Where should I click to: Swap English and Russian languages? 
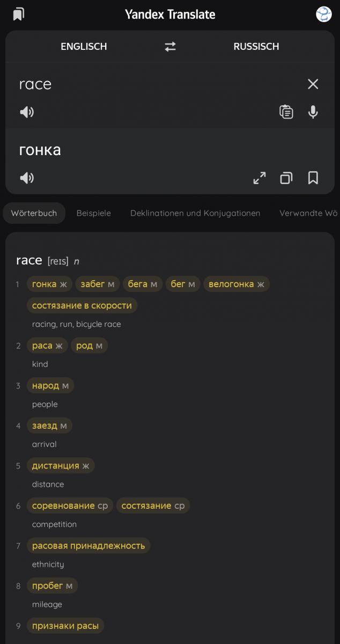click(x=170, y=47)
